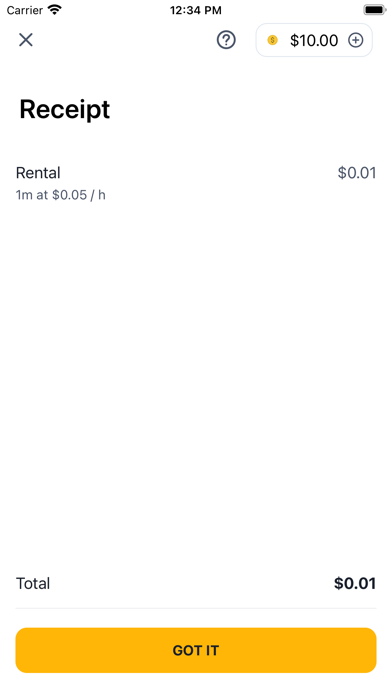The image size is (392, 696).
Task: Tap the $10.00 balance text
Action: coord(314,40)
